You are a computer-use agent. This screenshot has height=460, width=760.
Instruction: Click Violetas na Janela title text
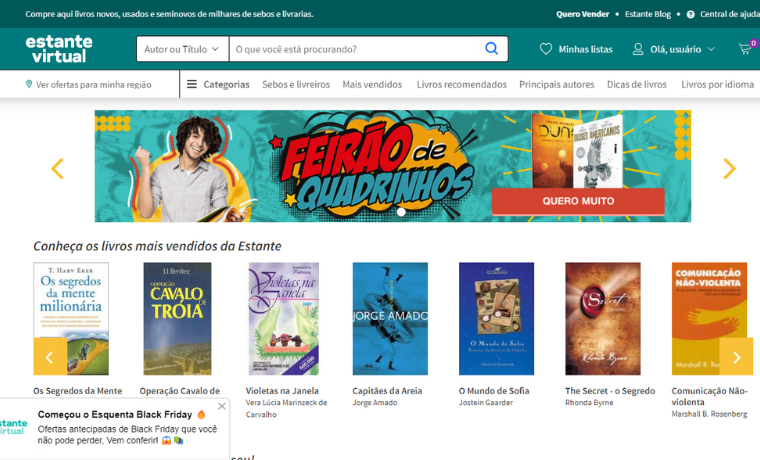tap(282, 391)
